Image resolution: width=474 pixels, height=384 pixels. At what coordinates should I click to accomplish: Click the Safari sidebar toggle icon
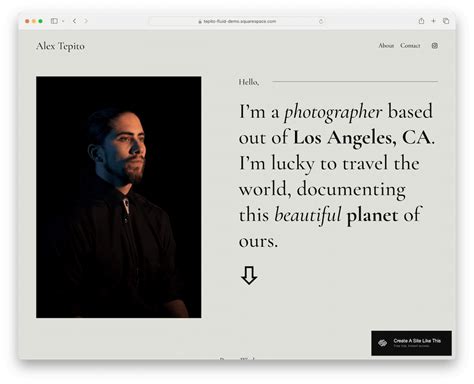click(x=54, y=21)
